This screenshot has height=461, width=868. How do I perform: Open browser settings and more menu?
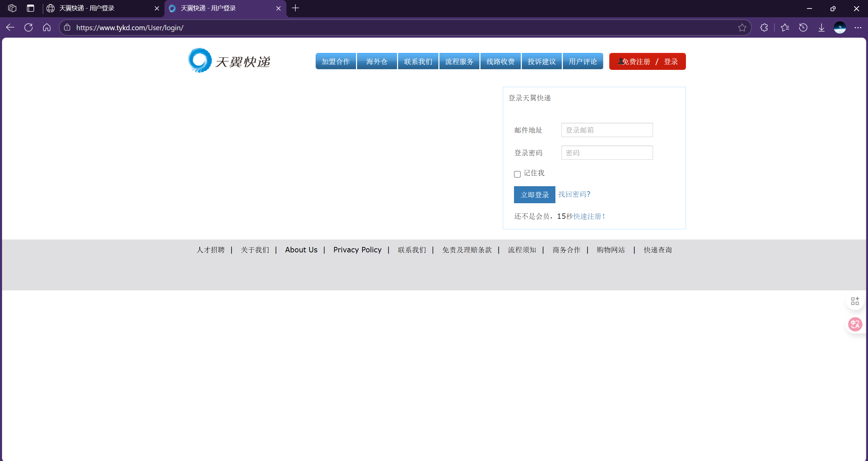point(858,27)
